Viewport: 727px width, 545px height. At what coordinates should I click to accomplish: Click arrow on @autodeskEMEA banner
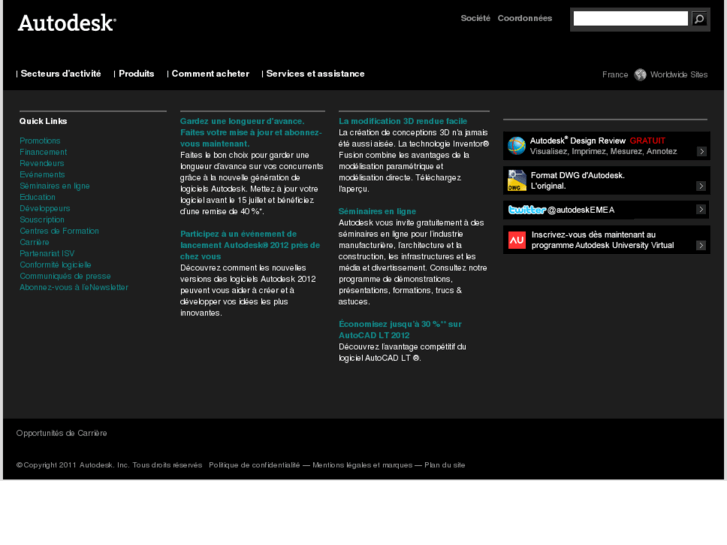(x=701, y=209)
